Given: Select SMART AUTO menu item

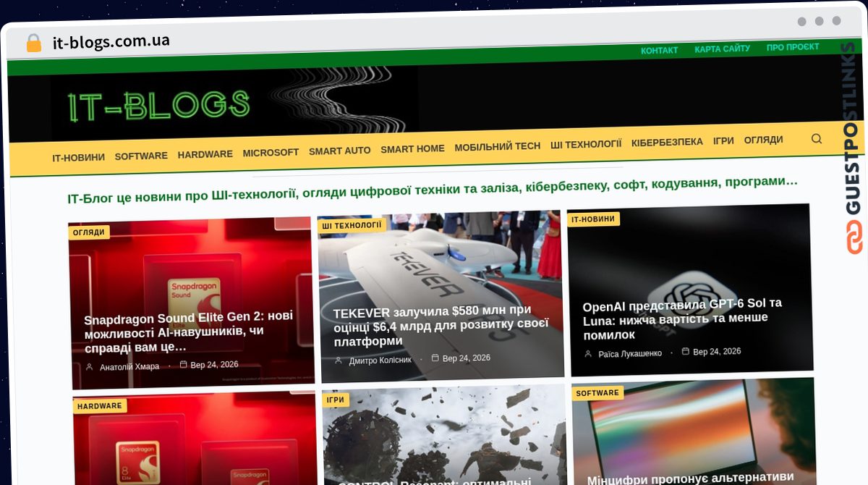Looking at the screenshot, I should pyautogui.click(x=339, y=151).
